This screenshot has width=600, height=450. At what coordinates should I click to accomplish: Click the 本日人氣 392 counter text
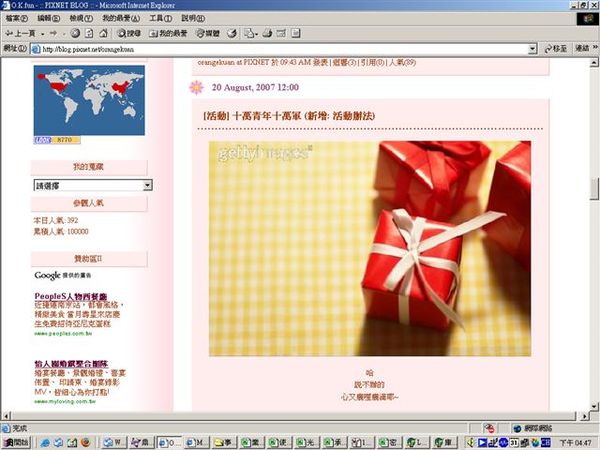point(56,220)
